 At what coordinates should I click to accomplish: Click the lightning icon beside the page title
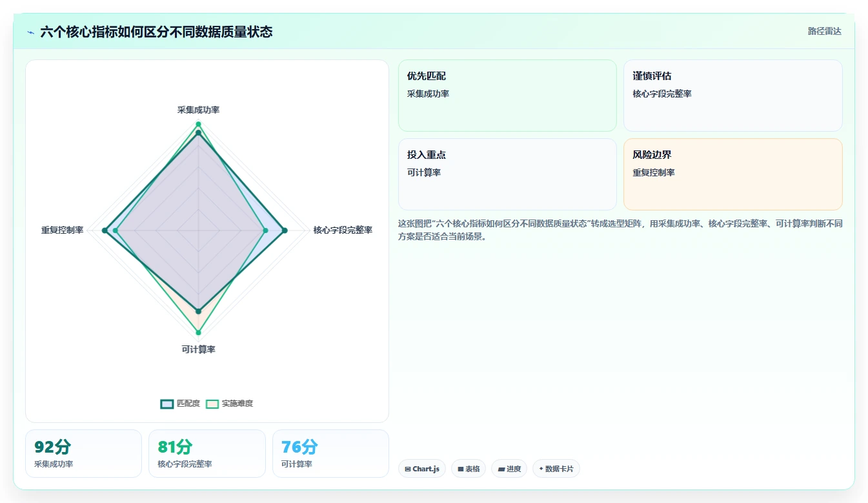[31, 32]
